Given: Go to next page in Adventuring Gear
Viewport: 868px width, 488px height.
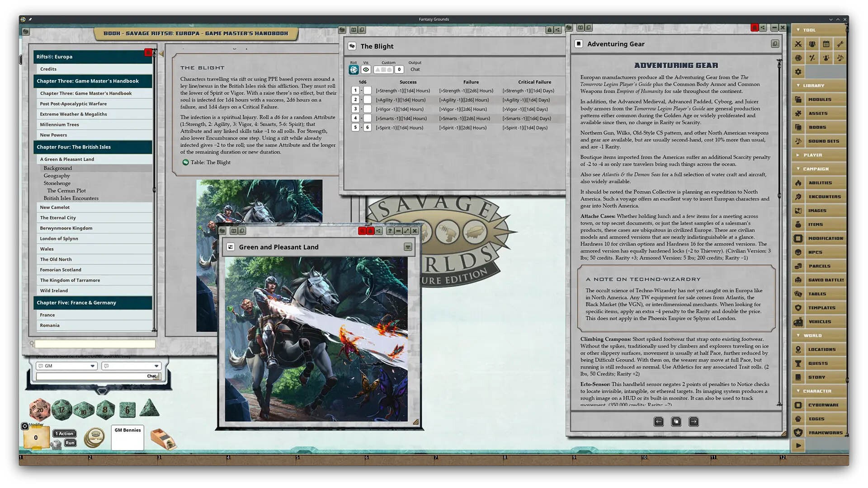Looking at the screenshot, I should 693,422.
